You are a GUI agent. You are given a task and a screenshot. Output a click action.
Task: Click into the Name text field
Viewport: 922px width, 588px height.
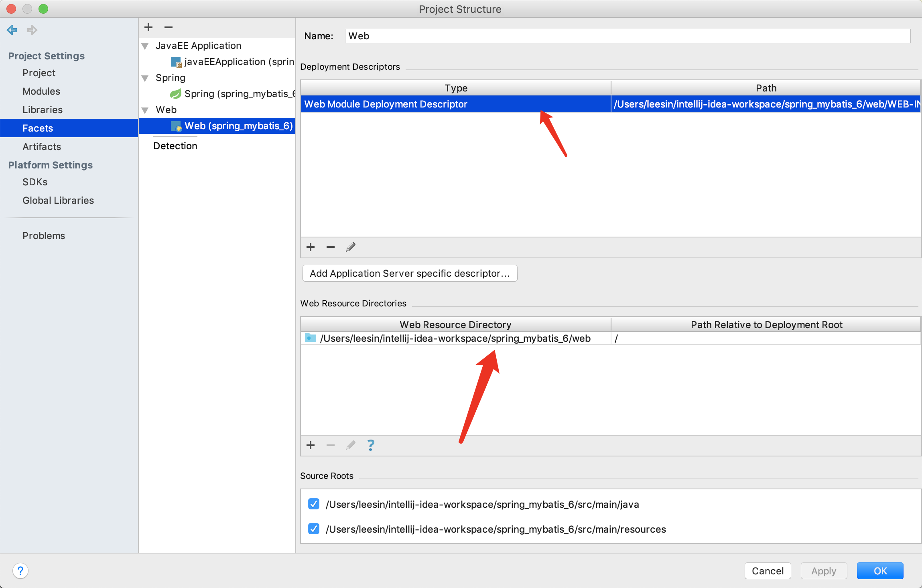click(x=627, y=36)
